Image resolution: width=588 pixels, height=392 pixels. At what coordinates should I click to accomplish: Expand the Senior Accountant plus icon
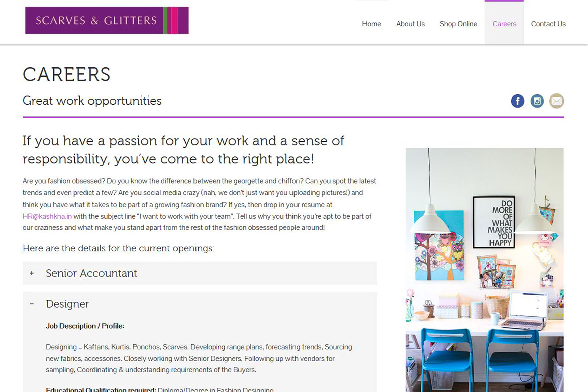[32, 273]
